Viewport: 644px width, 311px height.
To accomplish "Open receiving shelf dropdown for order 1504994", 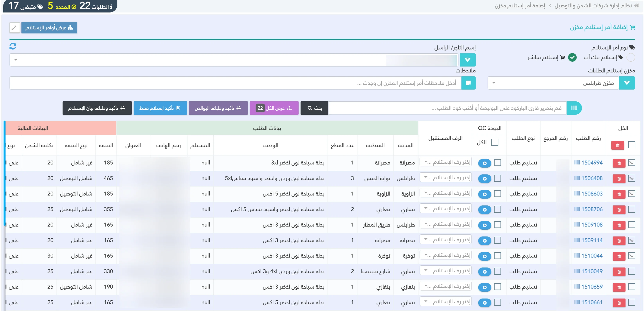I will pos(445,162).
